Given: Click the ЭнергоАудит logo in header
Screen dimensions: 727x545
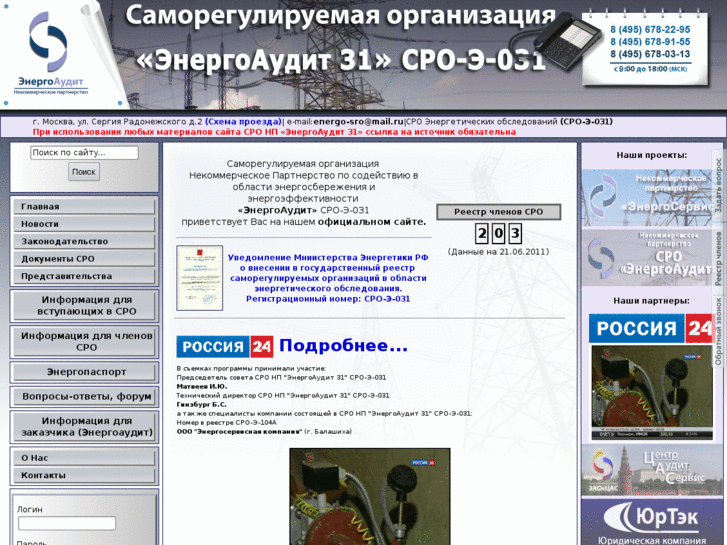Looking at the screenshot, I should 50,53.
